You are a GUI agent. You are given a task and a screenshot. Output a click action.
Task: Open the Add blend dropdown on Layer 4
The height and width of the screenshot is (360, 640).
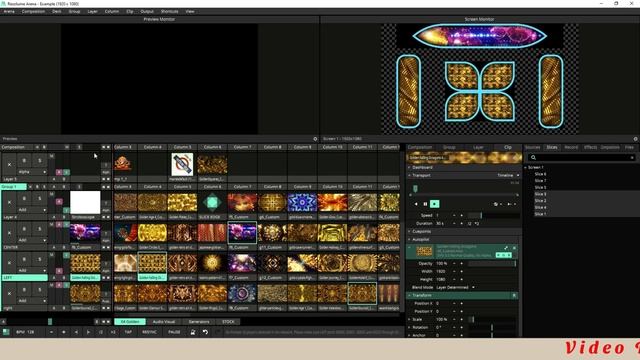(32, 210)
